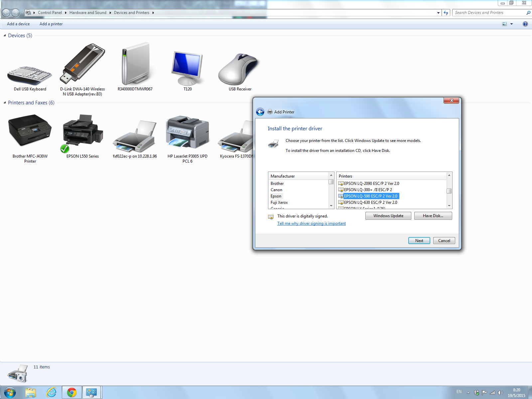Click the Manufacturer list scroll down arrow
Image resolution: width=532 pixels, height=399 pixels.
pyautogui.click(x=331, y=206)
